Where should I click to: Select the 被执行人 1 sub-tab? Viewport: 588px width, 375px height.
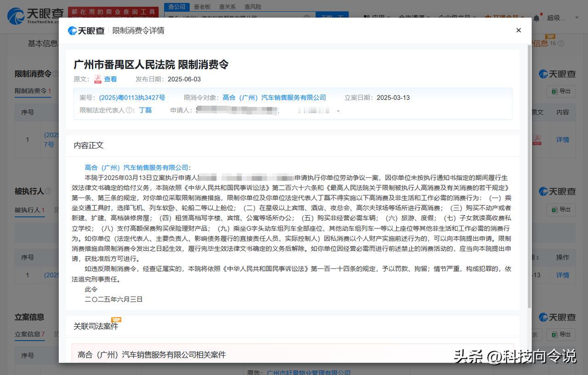coord(30,210)
